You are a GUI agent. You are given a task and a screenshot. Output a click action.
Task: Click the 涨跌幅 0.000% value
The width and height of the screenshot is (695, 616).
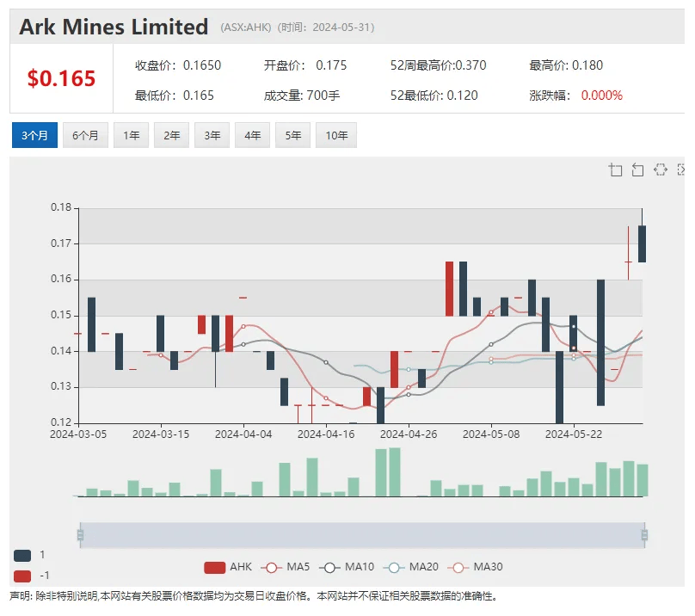click(x=575, y=95)
